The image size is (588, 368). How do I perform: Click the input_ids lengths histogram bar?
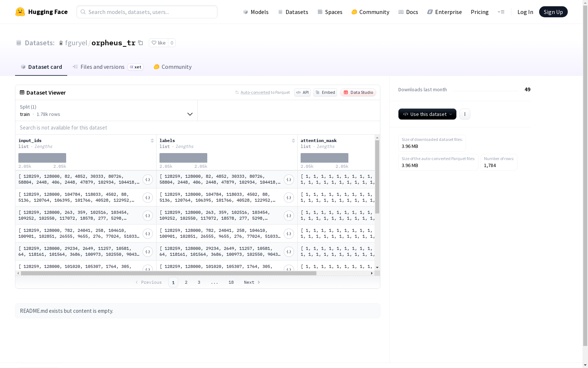pos(42,158)
